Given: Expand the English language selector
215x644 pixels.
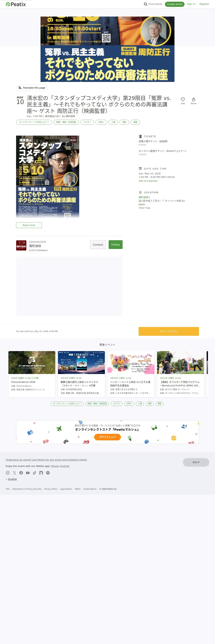Looking at the screenshot, I should pyautogui.click(x=11, y=479).
